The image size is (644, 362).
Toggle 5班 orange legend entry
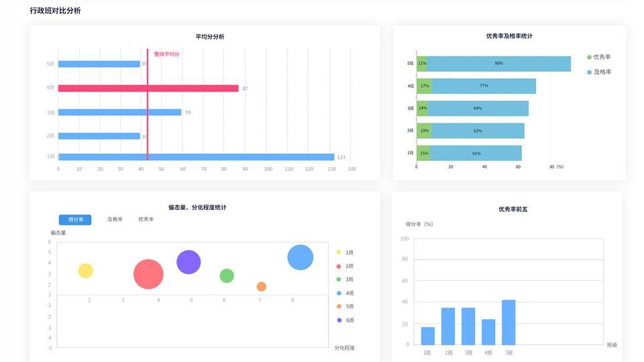[345, 306]
